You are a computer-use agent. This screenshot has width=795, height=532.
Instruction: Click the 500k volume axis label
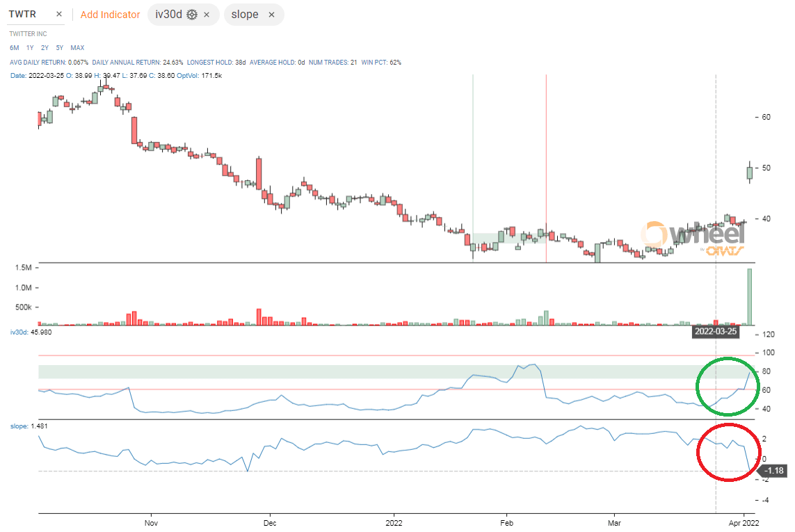24,307
